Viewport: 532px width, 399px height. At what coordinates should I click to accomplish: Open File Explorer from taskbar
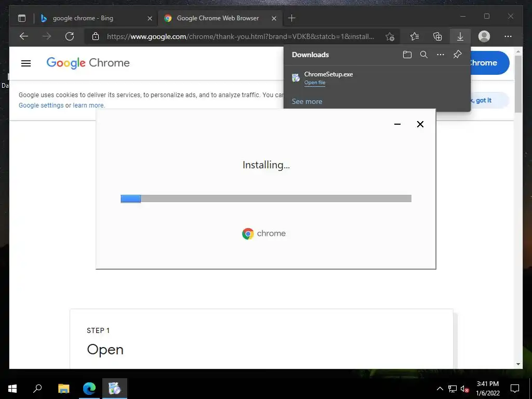[x=63, y=389]
